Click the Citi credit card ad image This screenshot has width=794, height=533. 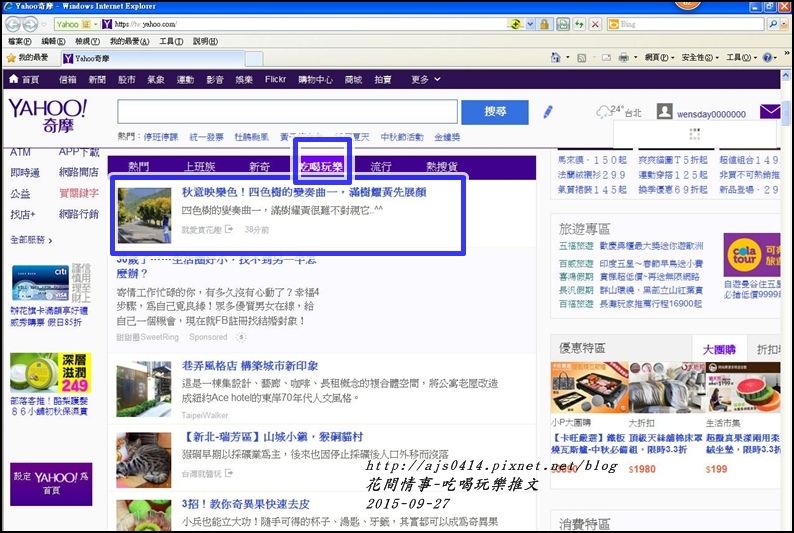pyautogui.click(x=41, y=283)
